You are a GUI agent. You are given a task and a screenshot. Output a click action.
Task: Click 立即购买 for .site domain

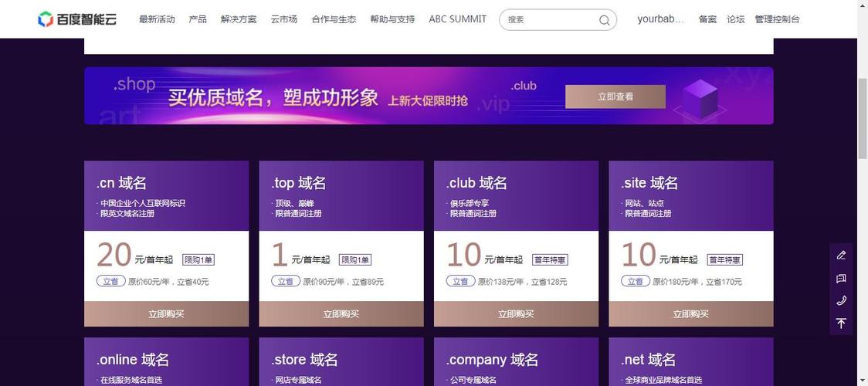pos(691,314)
